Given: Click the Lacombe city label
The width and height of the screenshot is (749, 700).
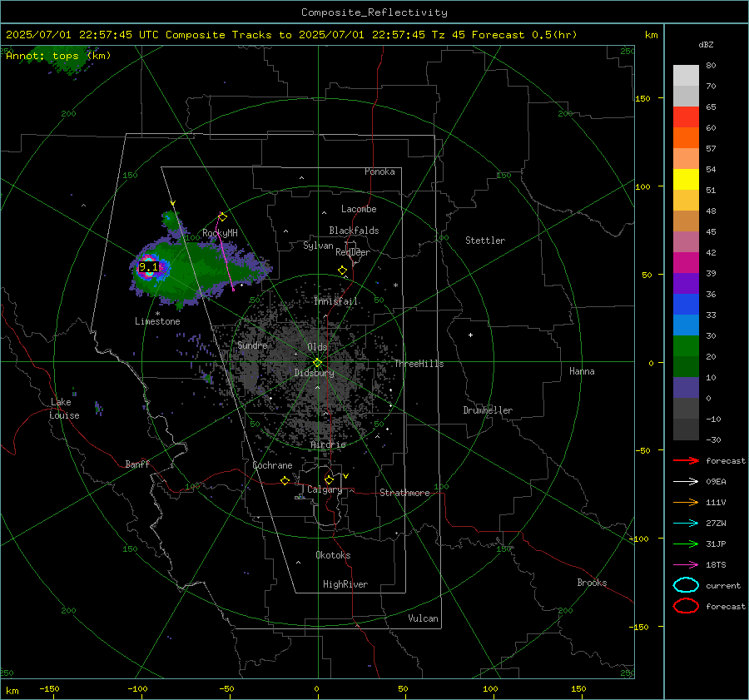Looking at the screenshot, I should point(359,209).
